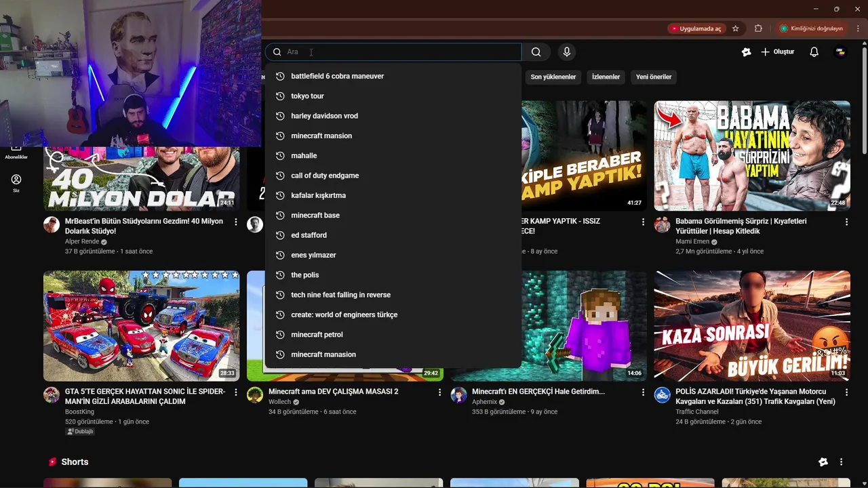Switch to Yeni öneriler filter chip
This screenshot has width=868, height=488.
[654, 77]
